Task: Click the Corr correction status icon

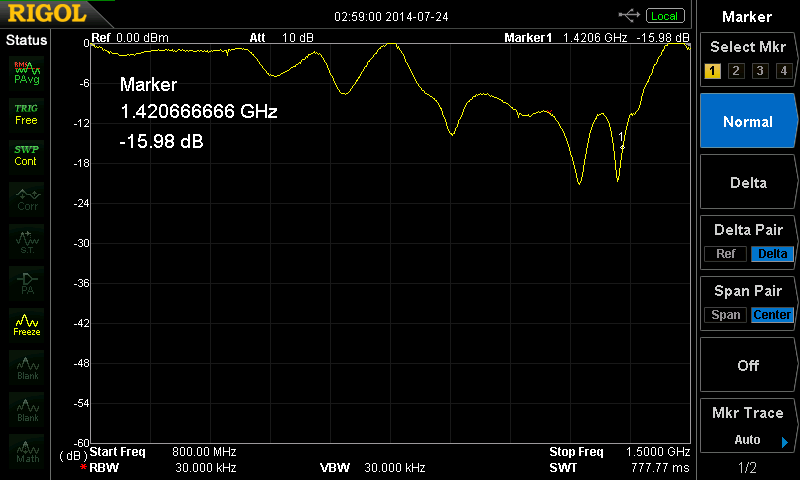Action: tap(27, 199)
